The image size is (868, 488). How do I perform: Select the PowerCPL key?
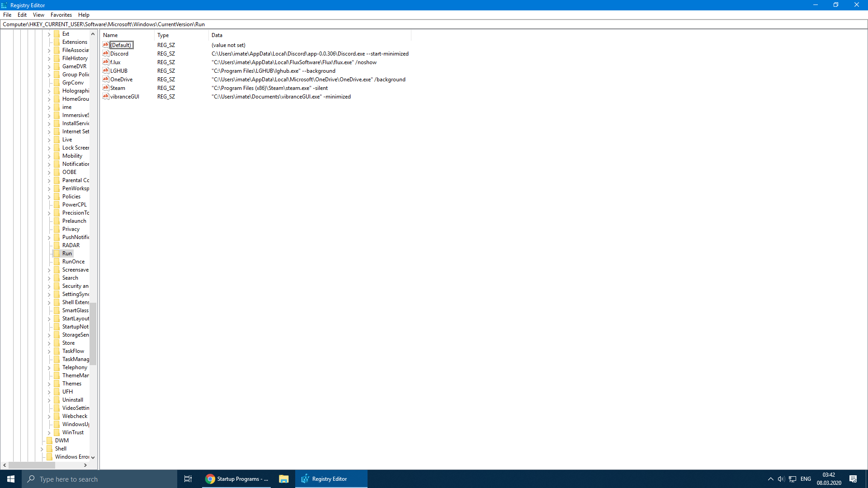click(x=74, y=205)
